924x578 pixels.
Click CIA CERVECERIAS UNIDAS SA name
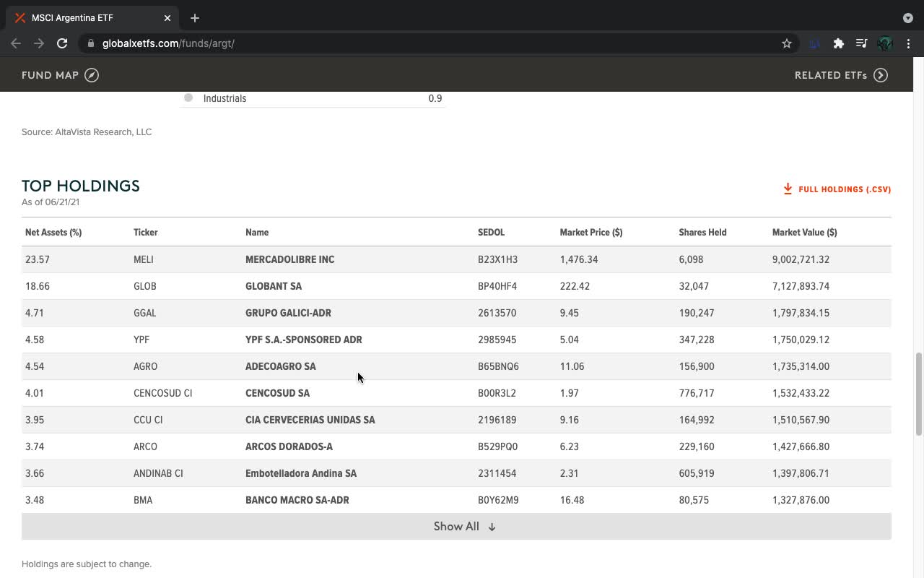pyautogui.click(x=310, y=420)
